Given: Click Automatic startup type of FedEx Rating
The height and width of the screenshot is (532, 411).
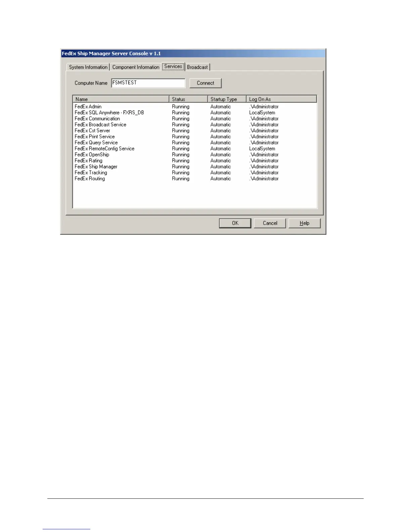Looking at the screenshot, I should click(221, 161).
